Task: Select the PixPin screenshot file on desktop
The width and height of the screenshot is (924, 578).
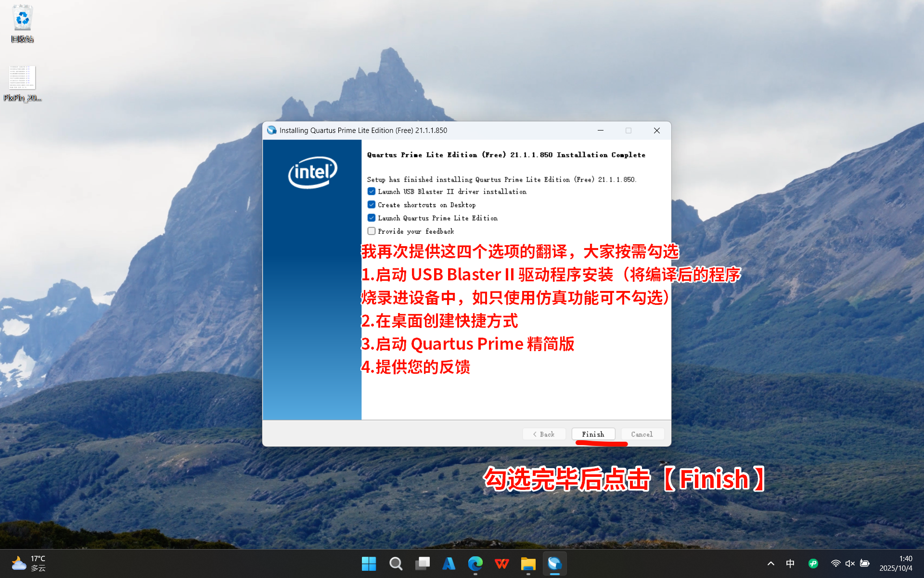Action: pyautogui.click(x=22, y=84)
